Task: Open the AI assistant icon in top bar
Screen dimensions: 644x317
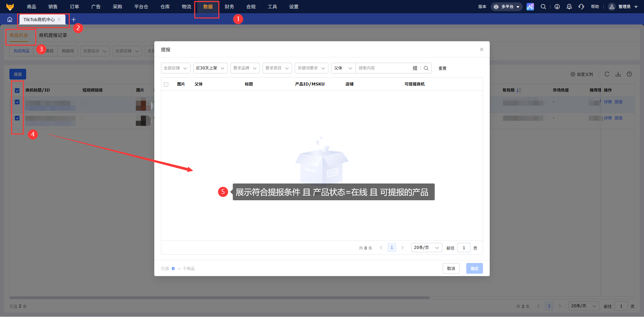Action: 530,7
